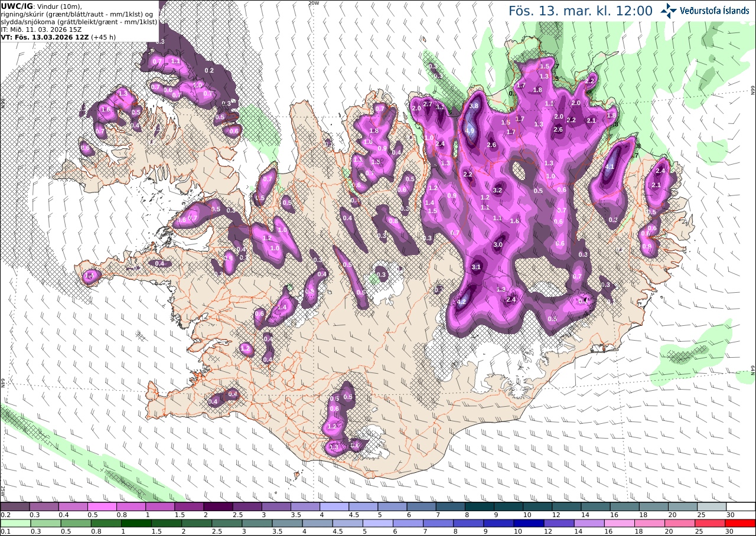Choose the white 30 swatch in snow scale
This screenshot has width=756, height=536.
pos(741,506)
